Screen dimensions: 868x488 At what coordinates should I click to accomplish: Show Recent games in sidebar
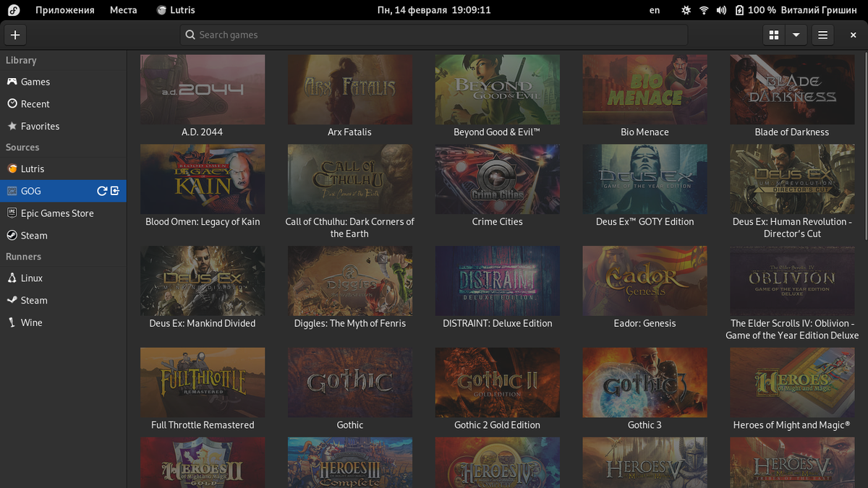coord(63,104)
